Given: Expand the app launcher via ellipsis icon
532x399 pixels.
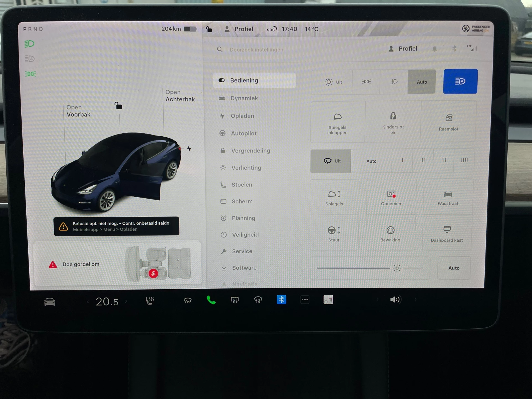Looking at the screenshot, I should (x=305, y=300).
